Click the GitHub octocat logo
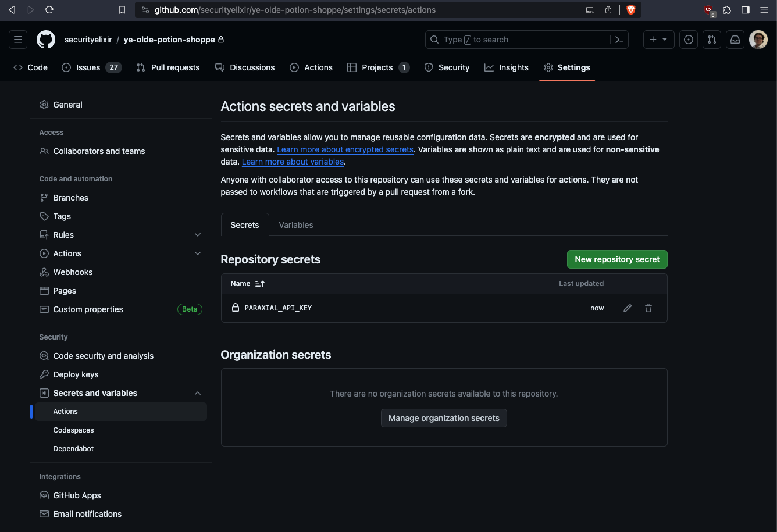 click(x=45, y=39)
